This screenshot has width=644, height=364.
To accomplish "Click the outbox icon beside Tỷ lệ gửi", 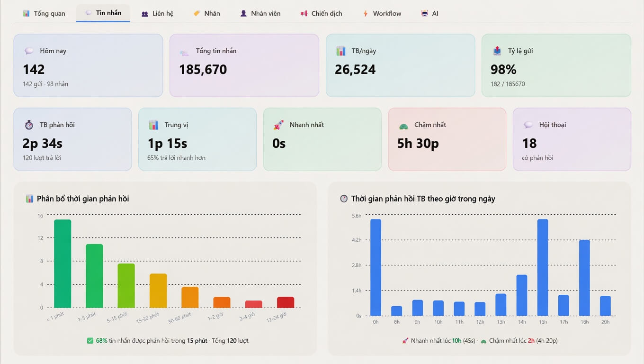I will click(497, 51).
